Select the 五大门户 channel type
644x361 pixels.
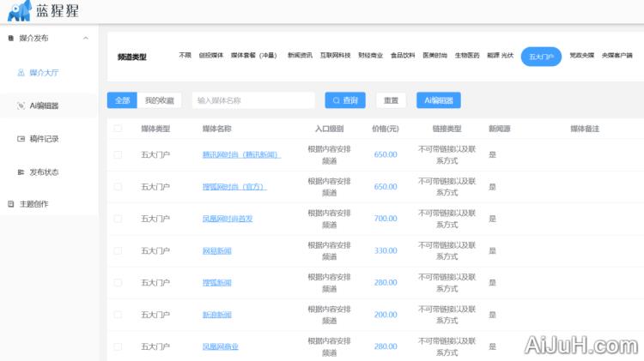(x=541, y=57)
